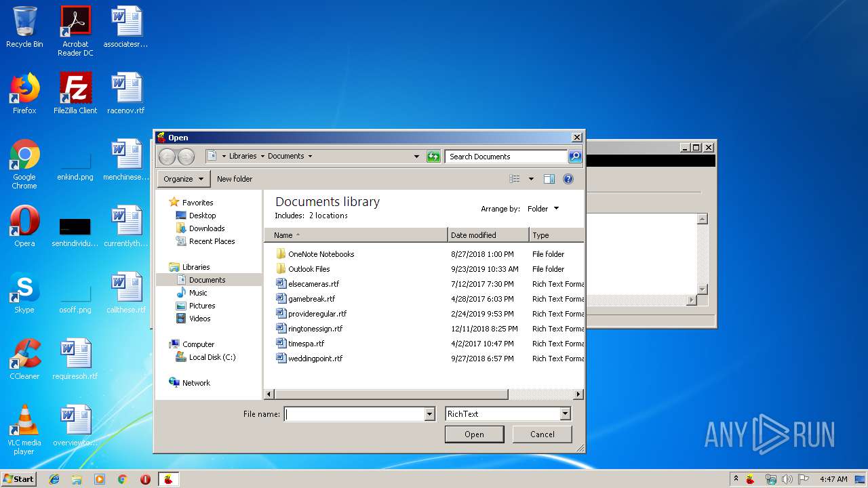Select the OneNote Notebooks folder

(321, 254)
